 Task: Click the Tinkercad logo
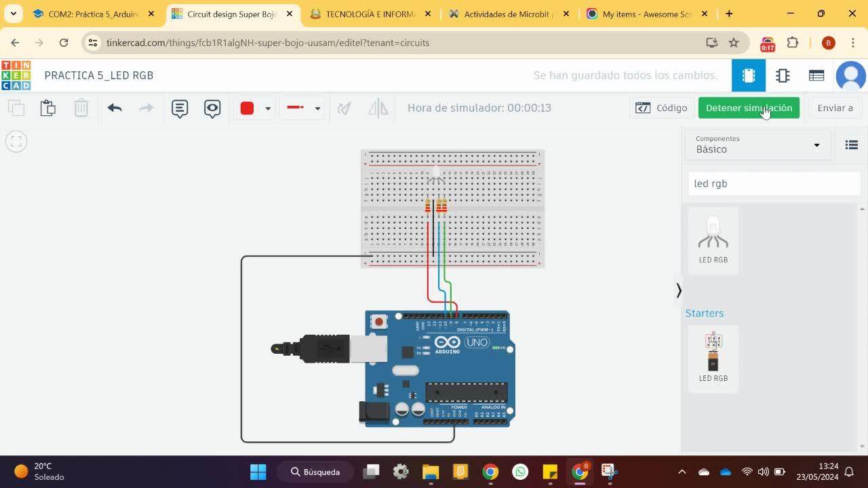(x=16, y=75)
